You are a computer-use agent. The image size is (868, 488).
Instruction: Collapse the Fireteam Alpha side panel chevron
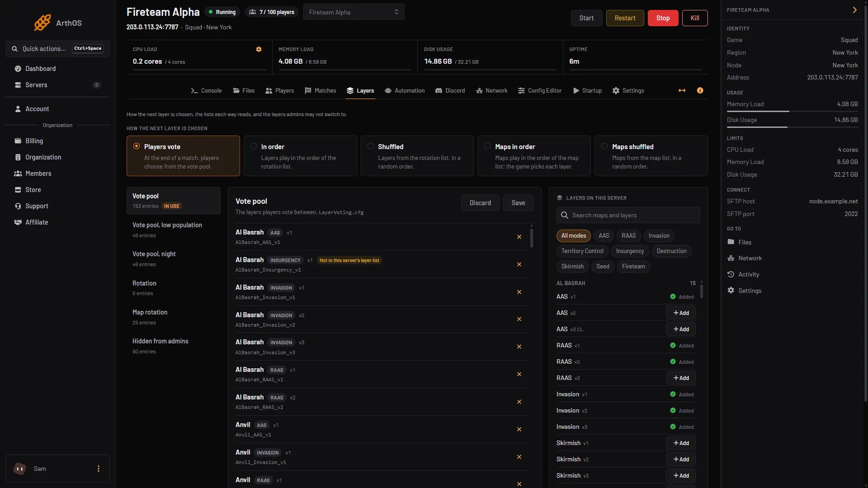click(854, 10)
